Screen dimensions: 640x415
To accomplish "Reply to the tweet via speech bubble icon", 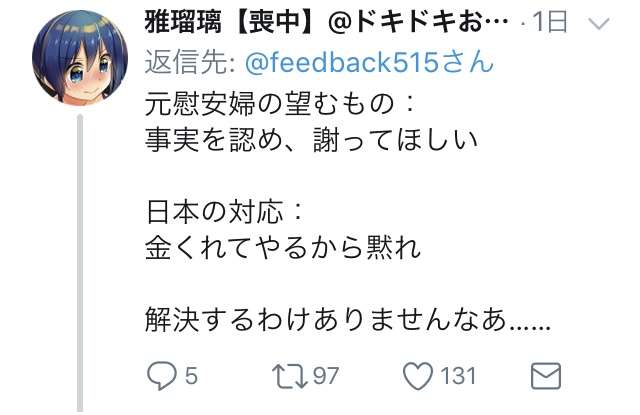I will (x=162, y=375).
